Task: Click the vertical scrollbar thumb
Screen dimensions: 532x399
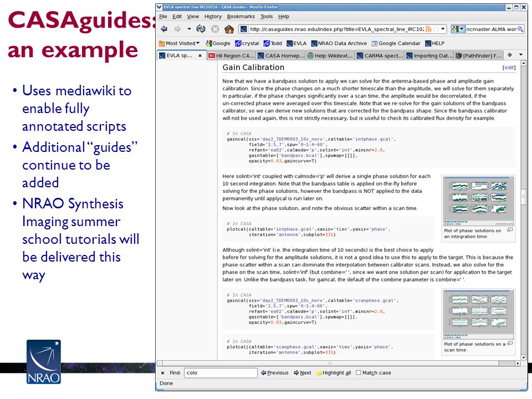Action: [524, 196]
